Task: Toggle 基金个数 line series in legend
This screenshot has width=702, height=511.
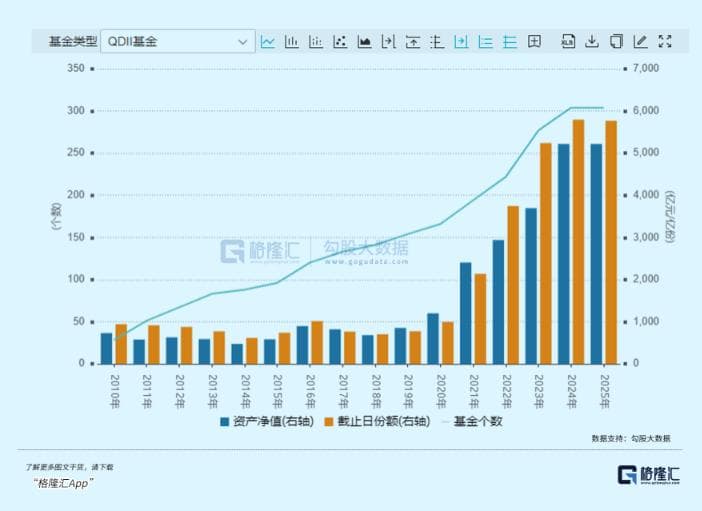Action: (470, 421)
